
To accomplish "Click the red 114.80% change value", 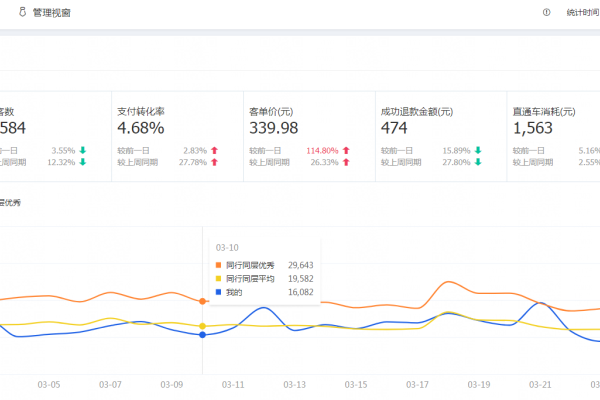I will click(x=322, y=150).
